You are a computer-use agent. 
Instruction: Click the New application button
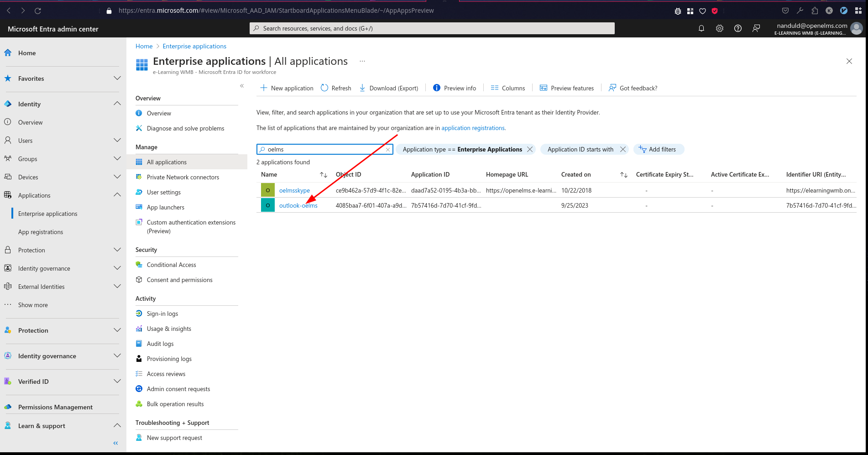point(287,88)
